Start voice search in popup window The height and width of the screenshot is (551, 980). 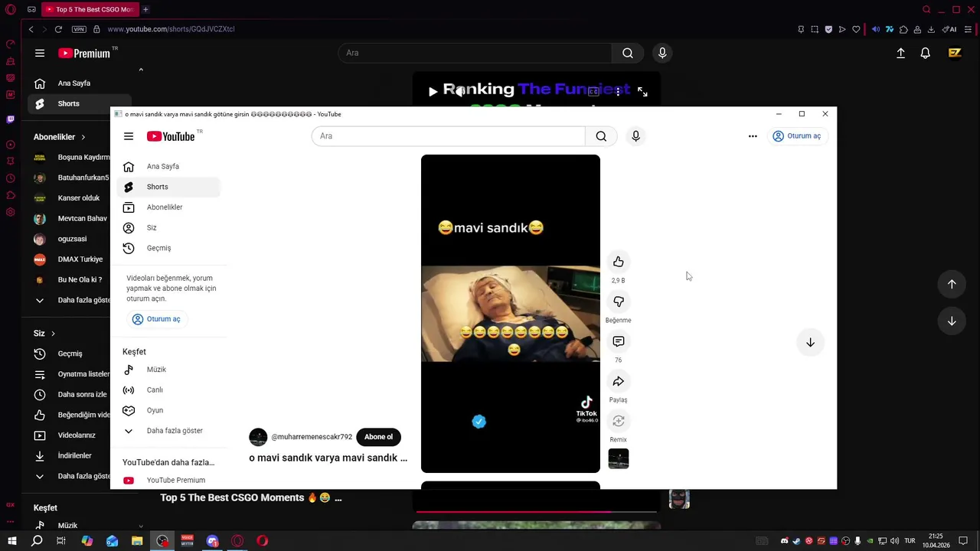[635, 136]
